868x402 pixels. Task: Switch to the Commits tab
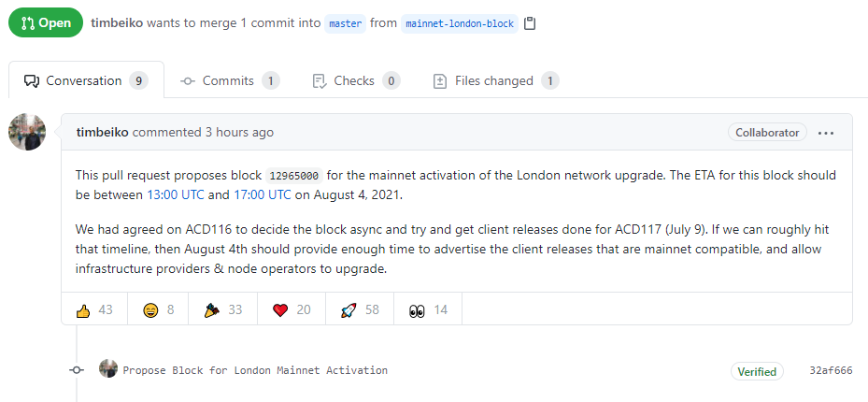(x=229, y=81)
